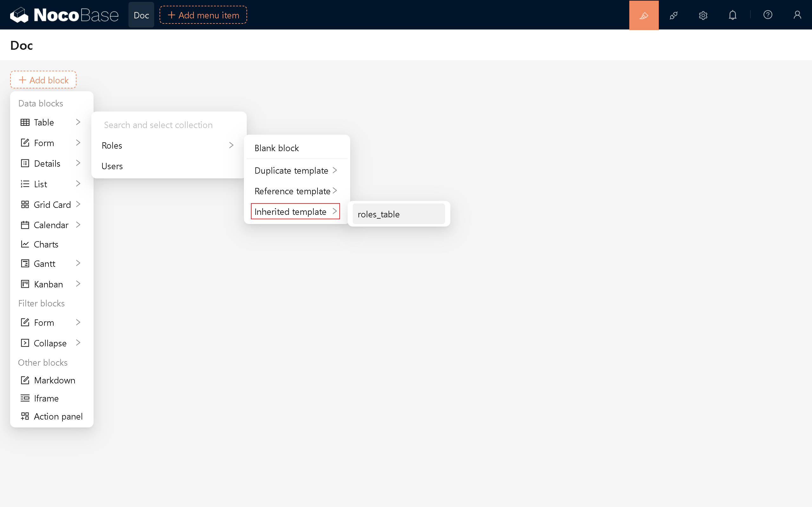Click the NocoBase logo
This screenshot has height=507, width=812.
tap(64, 15)
